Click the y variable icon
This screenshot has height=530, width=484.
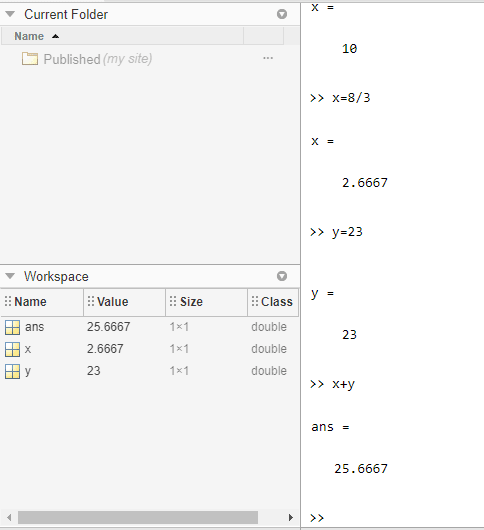coord(13,371)
